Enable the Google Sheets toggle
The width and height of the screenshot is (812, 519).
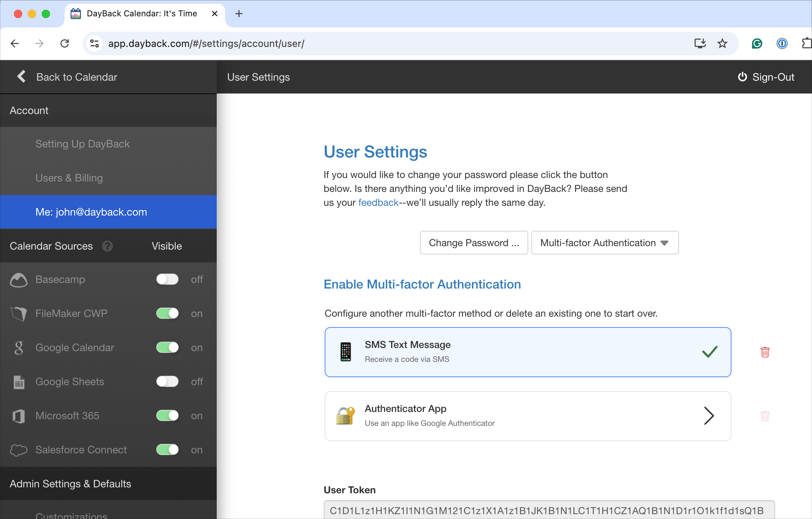point(167,382)
